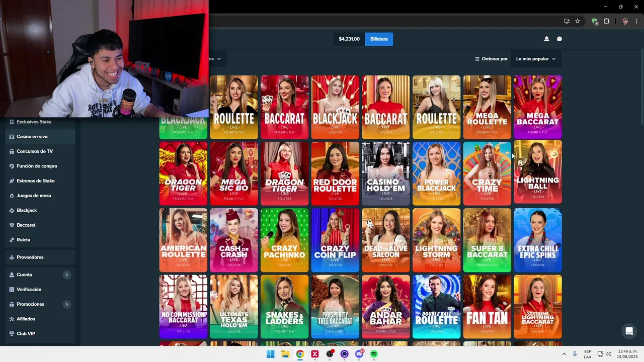Screen dimensions: 644x362
Task: Open the Lo más popular sort dropdown
Action: [x=536, y=59]
